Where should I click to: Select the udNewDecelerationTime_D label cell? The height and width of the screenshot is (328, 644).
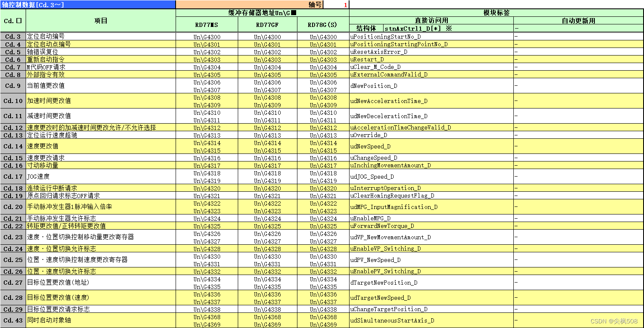[431, 116]
